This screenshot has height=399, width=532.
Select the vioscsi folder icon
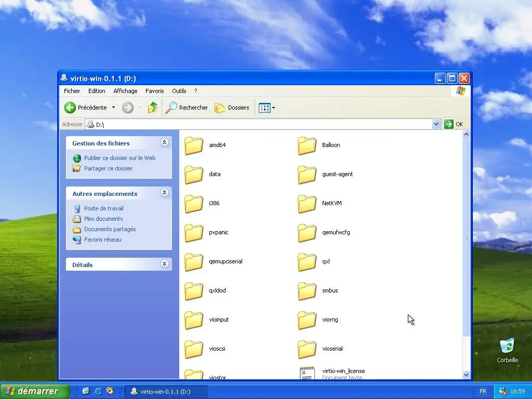pyautogui.click(x=194, y=350)
